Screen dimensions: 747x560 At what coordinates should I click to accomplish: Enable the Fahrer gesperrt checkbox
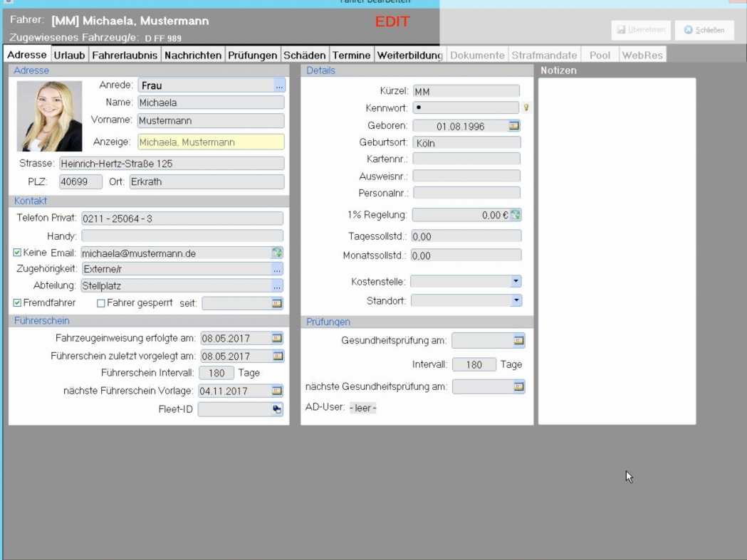pos(101,303)
